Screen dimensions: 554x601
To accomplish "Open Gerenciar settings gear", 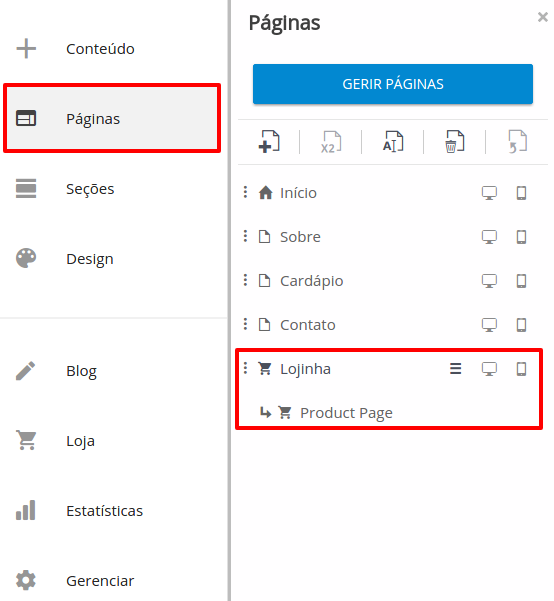I will [75, 580].
